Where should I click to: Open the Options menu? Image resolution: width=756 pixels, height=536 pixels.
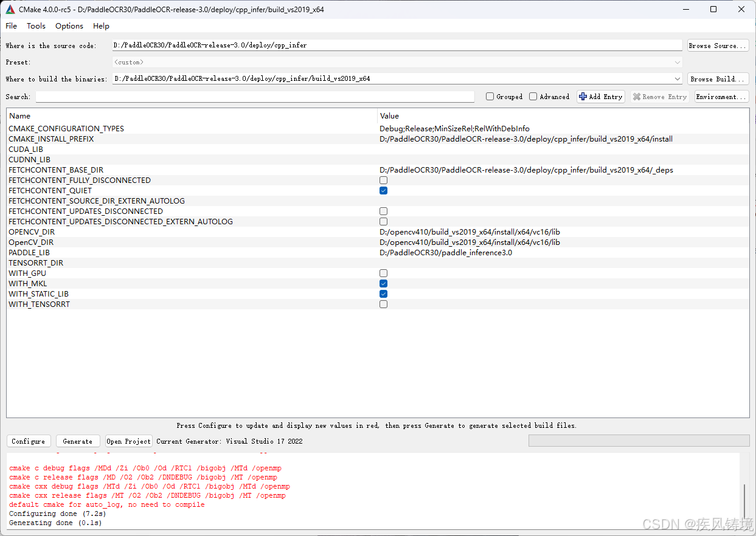pyautogui.click(x=69, y=26)
